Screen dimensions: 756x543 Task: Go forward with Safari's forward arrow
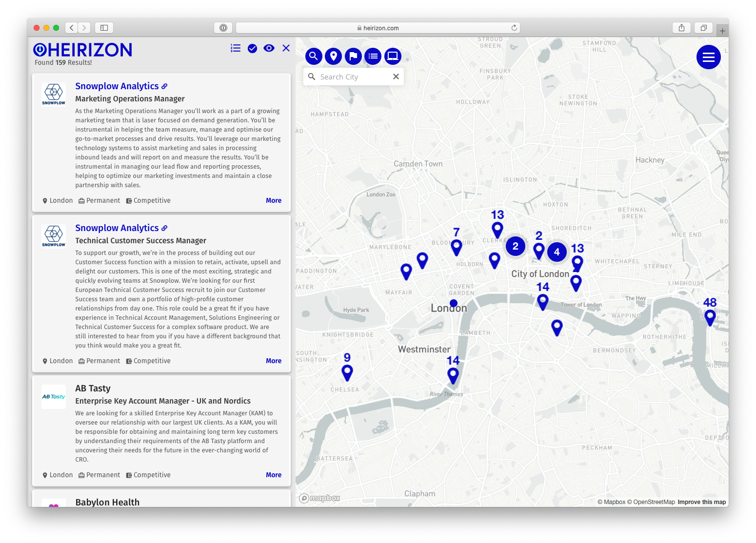tap(84, 28)
